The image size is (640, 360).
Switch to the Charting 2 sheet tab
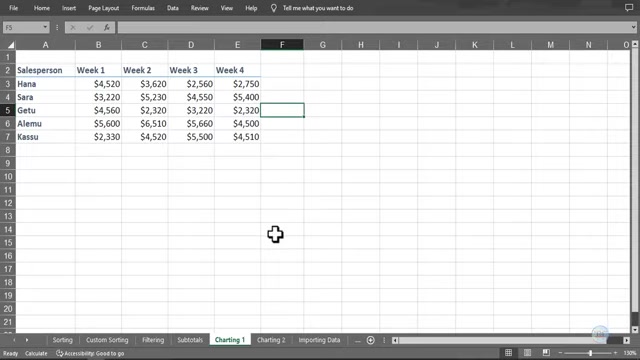coord(271,340)
